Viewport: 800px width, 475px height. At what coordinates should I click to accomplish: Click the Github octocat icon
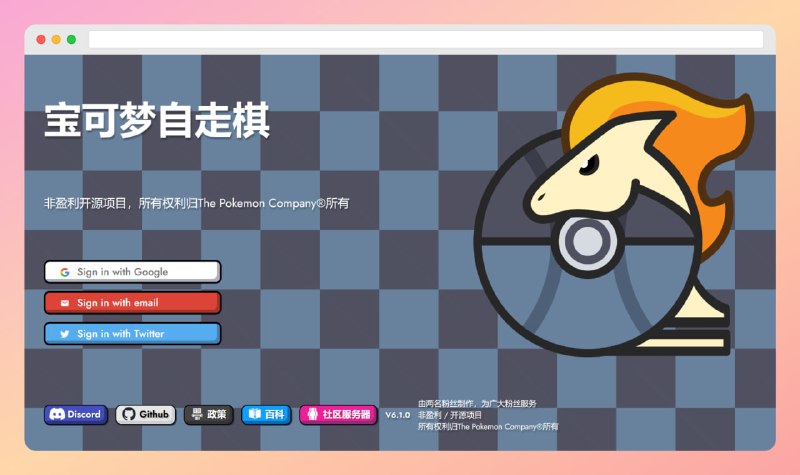click(128, 414)
